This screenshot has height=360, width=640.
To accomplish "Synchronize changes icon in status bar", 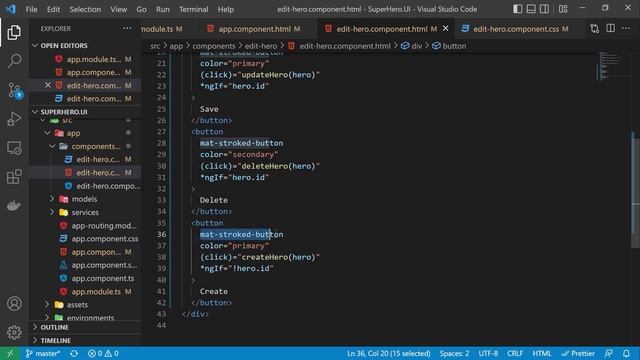I will pos(74,353).
